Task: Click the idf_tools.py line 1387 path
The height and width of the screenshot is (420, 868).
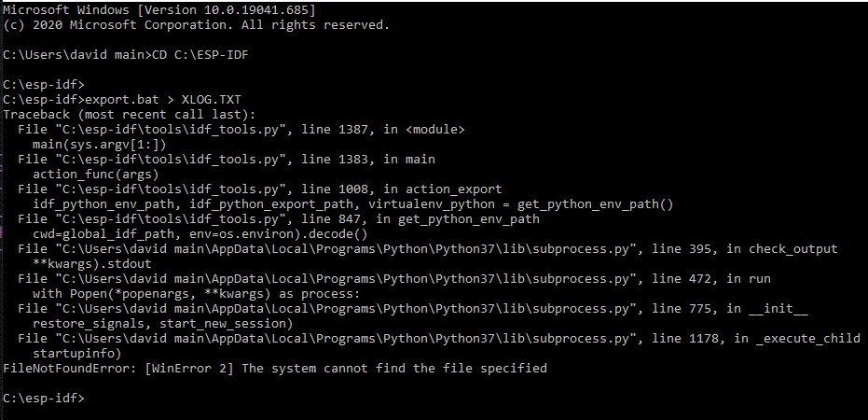Action: (241, 130)
